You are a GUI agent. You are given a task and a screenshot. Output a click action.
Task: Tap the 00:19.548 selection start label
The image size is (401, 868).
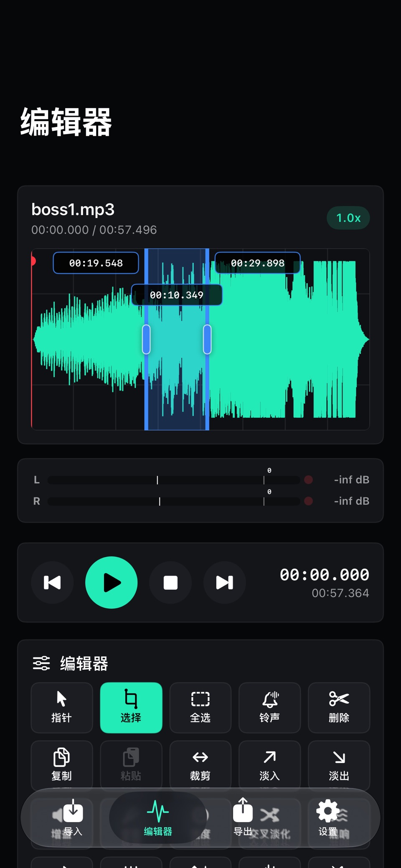coord(96,263)
